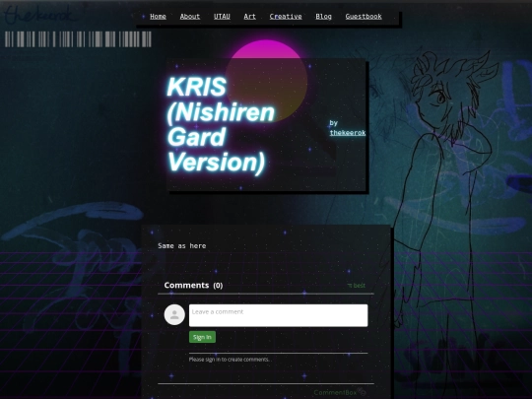
Task: Click the thekeerok author link
Action: pos(348,133)
